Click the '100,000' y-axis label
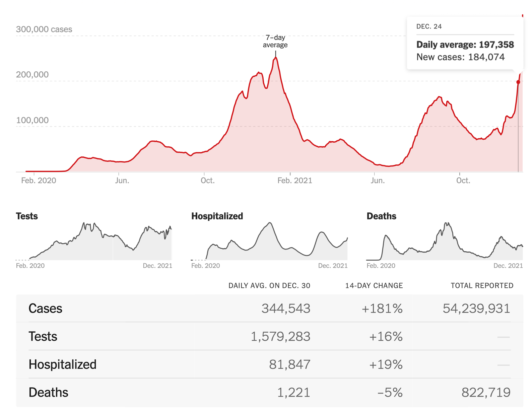 coord(32,120)
